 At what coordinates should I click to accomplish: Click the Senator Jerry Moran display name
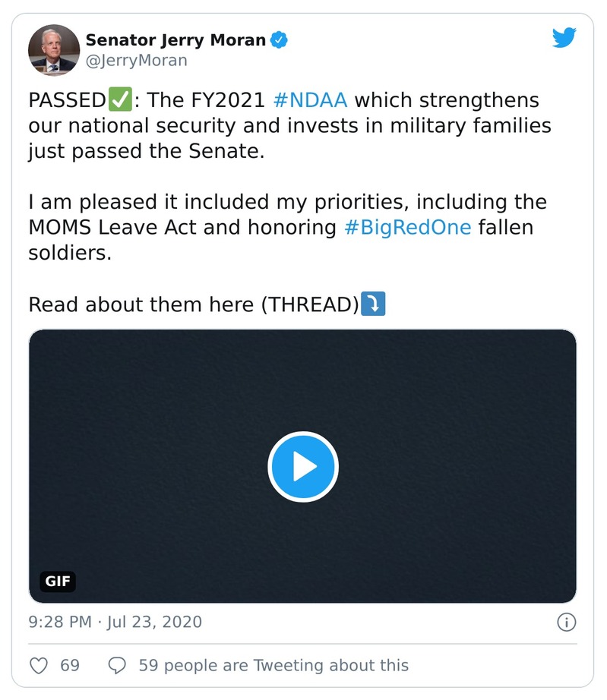pos(177,39)
